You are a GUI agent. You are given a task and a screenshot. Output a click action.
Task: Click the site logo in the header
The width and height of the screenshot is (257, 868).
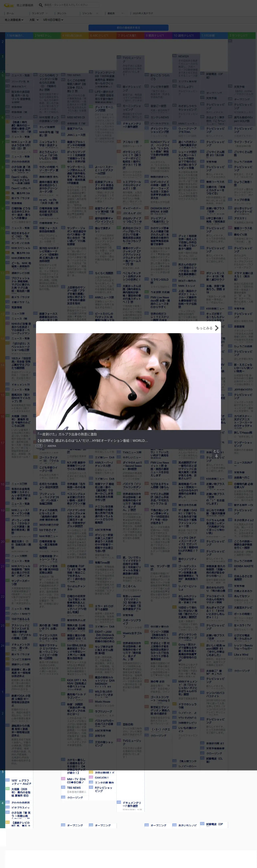point(9,5)
